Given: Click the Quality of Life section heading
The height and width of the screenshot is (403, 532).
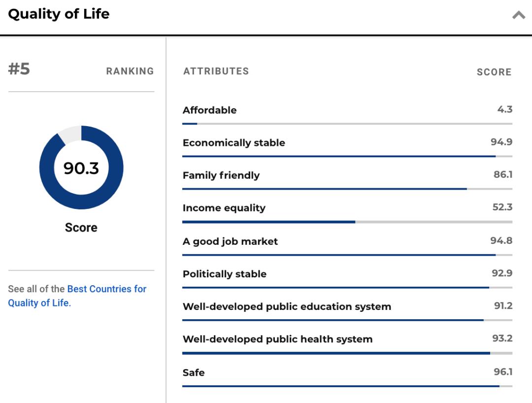Looking at the screenshot, I should coord(59,14).
